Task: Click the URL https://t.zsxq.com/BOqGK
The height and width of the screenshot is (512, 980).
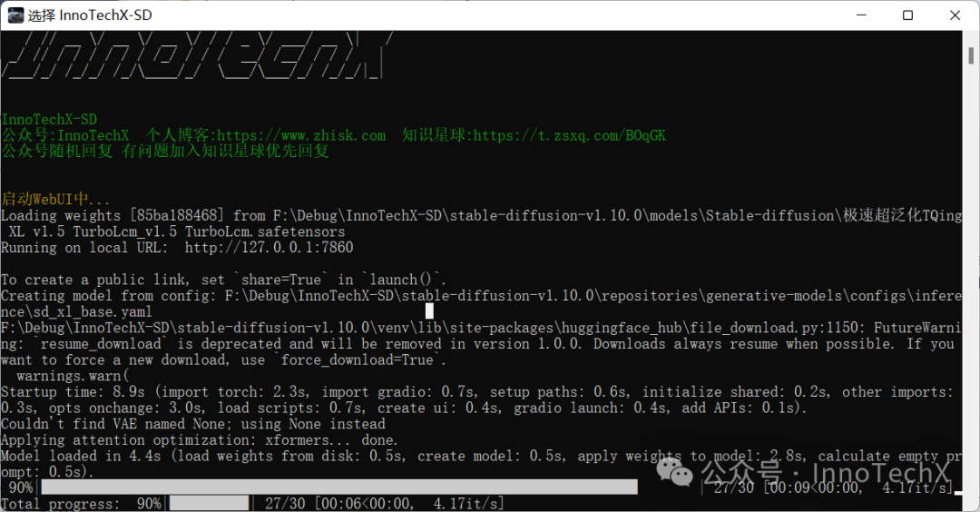Action: coord(569,135)
